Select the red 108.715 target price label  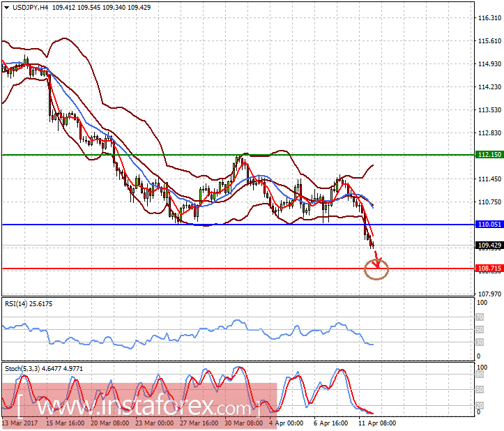click(x=489, y=269)
